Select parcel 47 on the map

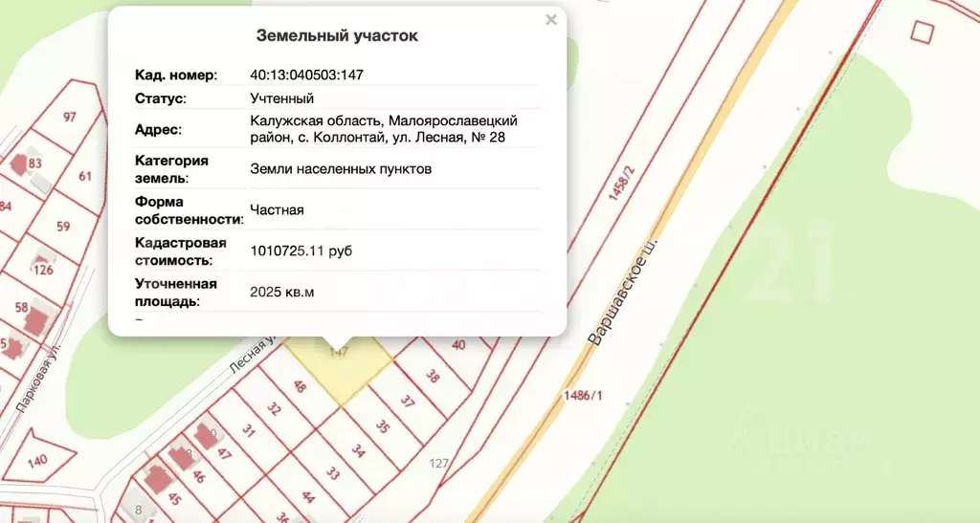point(224,453)
